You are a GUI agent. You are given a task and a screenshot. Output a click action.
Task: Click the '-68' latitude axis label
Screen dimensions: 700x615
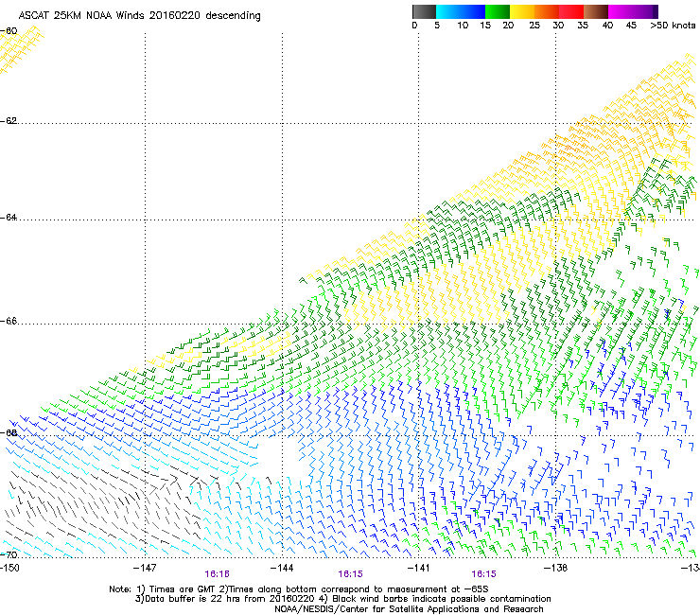(9, 432)
